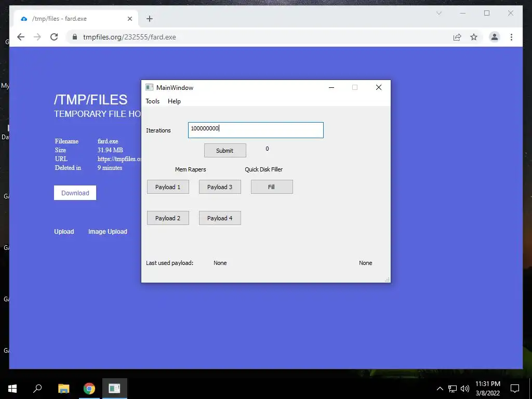Click the Payload 4 button
The image size is (532, 399).
(x=220, y=218)
